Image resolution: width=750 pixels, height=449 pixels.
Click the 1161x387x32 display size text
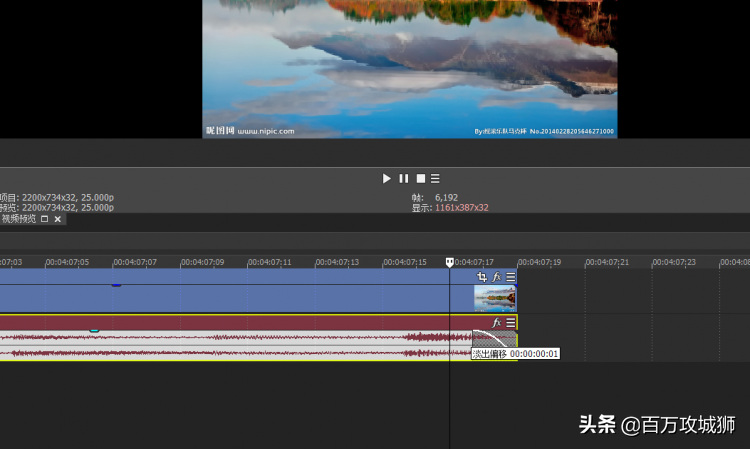[461, 207]
